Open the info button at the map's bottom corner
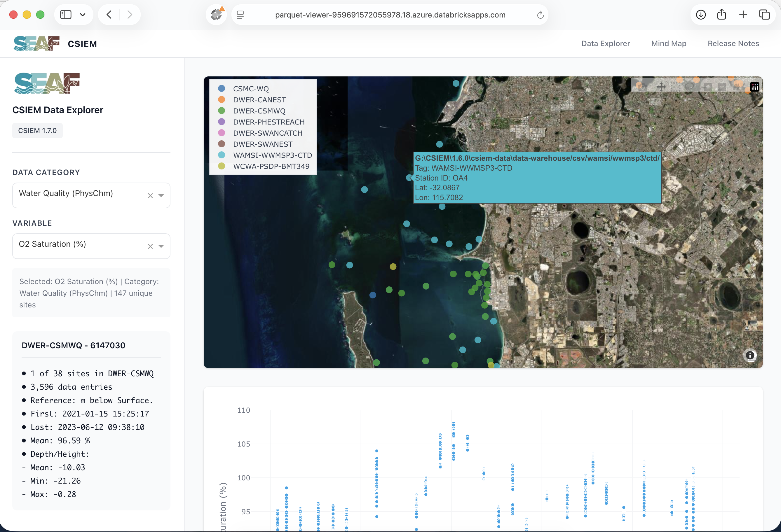The image size is (781, 532). [x=751, y=355]
